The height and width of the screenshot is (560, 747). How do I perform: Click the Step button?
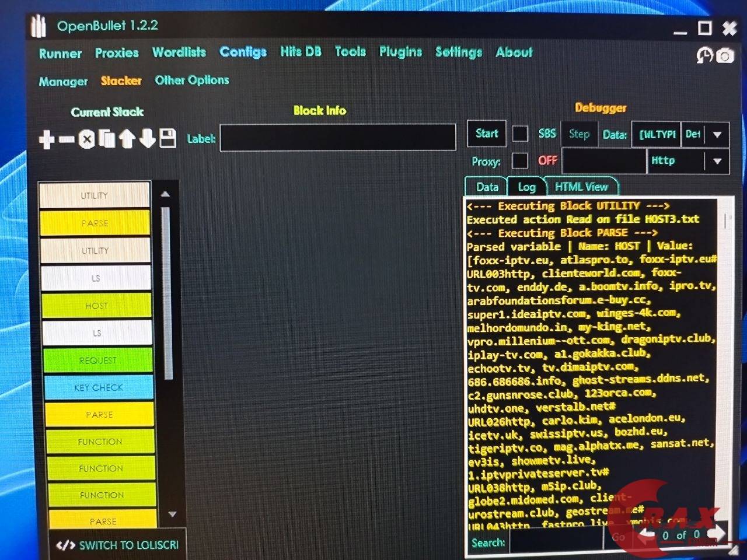pos(579,134)
